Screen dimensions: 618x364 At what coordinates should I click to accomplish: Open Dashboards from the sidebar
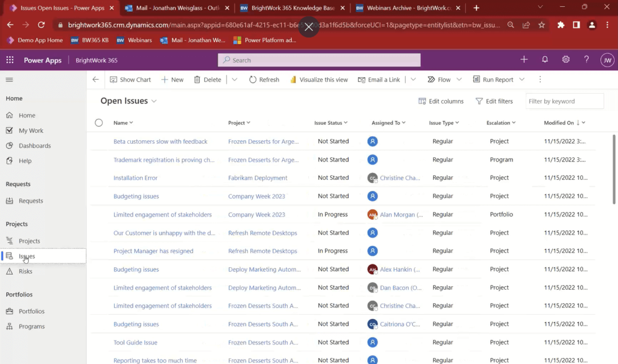pos(33,145)
